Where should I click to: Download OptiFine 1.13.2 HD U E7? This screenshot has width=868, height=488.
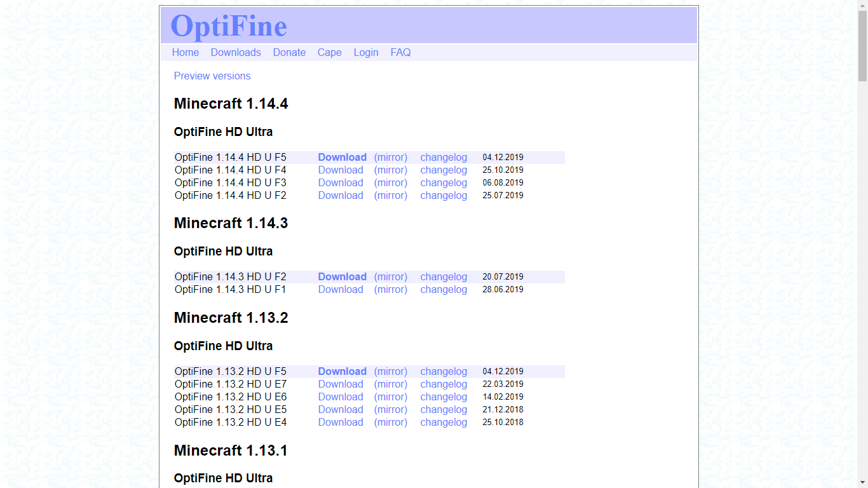pyautogui.click(x=341, y=384)
